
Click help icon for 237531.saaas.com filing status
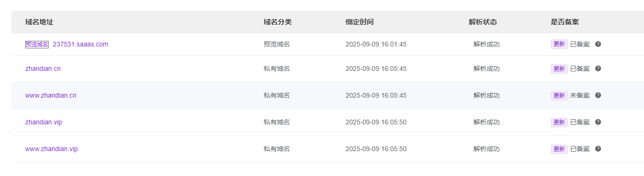598,44
